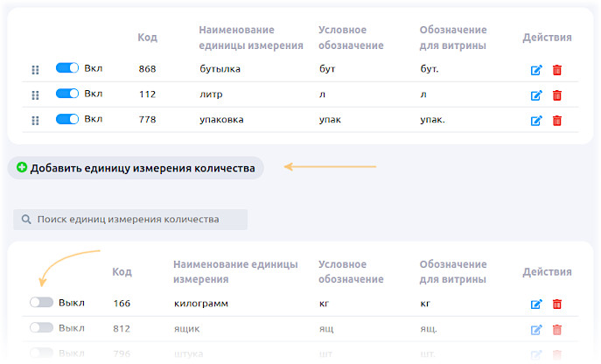Image resolution: width=601 pixels, height=364 pixels.
Task: Delete the упаковка unit row
Action: 557,121
